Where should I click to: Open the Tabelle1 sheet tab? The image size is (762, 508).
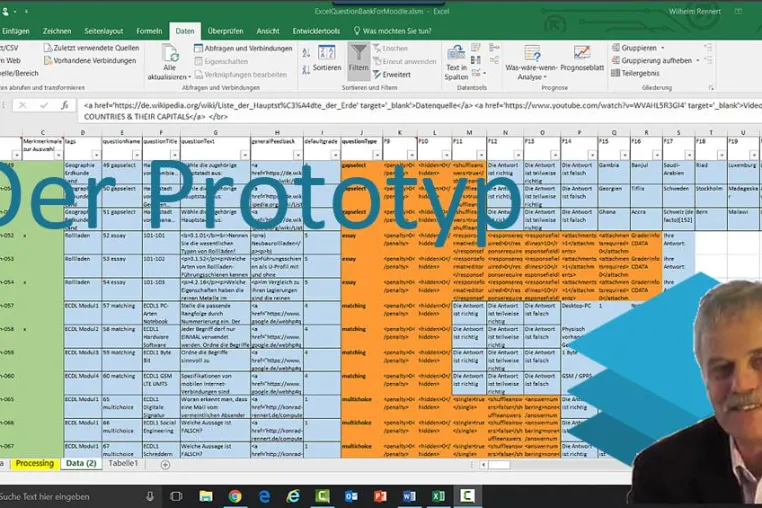click(123, 463)
